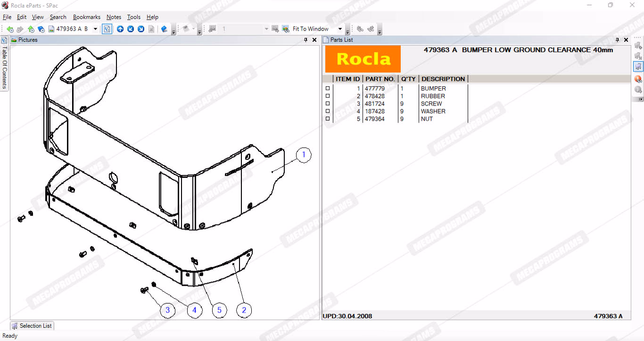Check the box next to item 3 SCREW
Viewport: 644px width, 341px height.
[x=328, y=104]
